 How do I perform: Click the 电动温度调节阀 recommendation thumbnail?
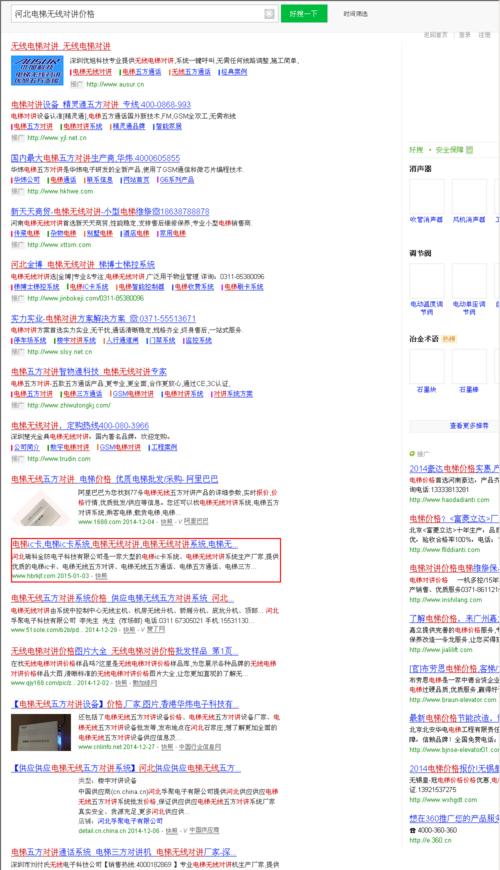(426, 281)
